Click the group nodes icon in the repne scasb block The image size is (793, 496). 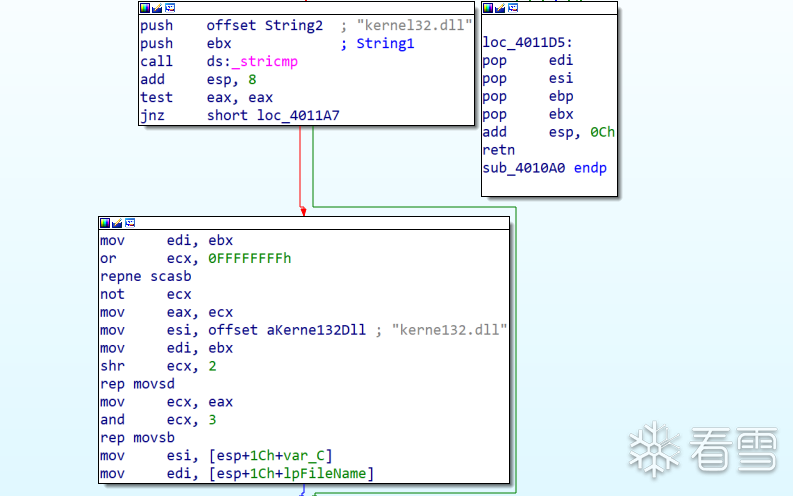pos(130,223)
